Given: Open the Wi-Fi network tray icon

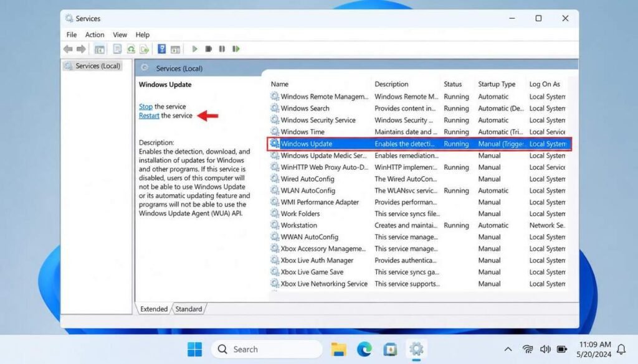Looking at the screenshot, I should [528, 349].
